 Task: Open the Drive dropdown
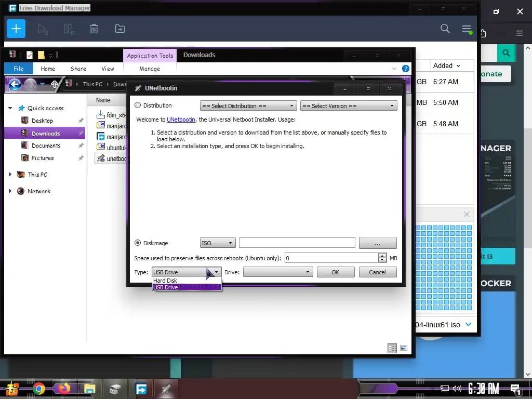coord(278,272)
